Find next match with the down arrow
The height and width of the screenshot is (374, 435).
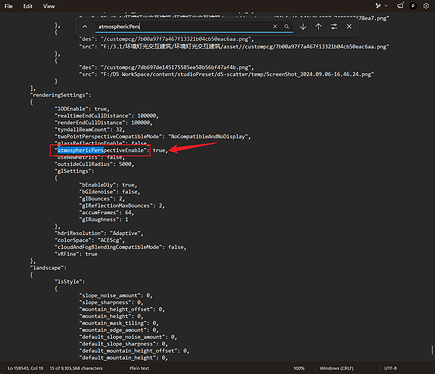(303, 27)
